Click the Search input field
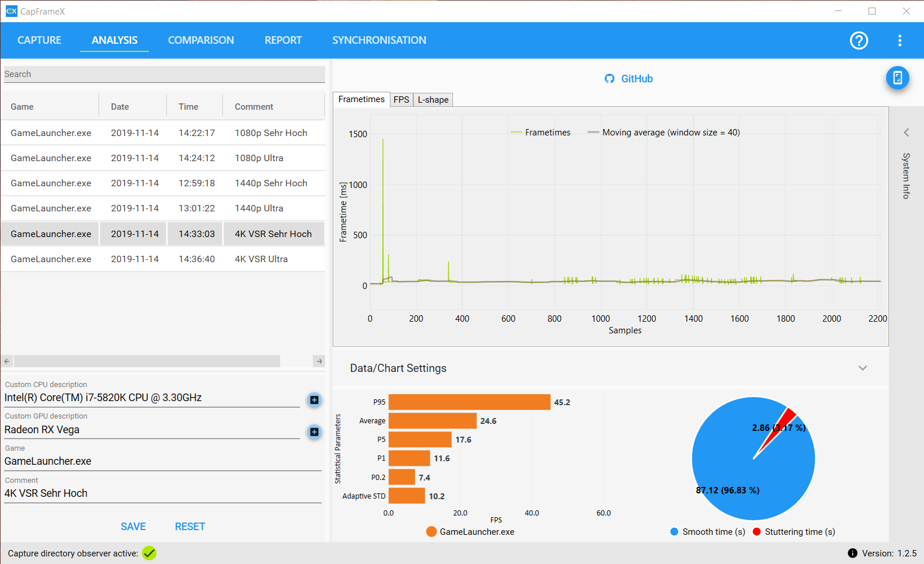Image resolution: width=924 pixels, height=564 pixels. click(x=164, y=74)
